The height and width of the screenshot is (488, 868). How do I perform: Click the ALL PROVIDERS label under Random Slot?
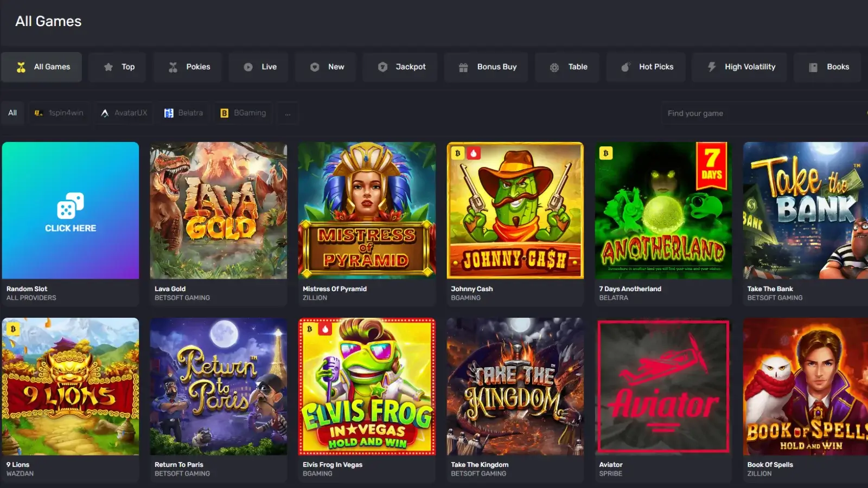[x=31, y=298]
